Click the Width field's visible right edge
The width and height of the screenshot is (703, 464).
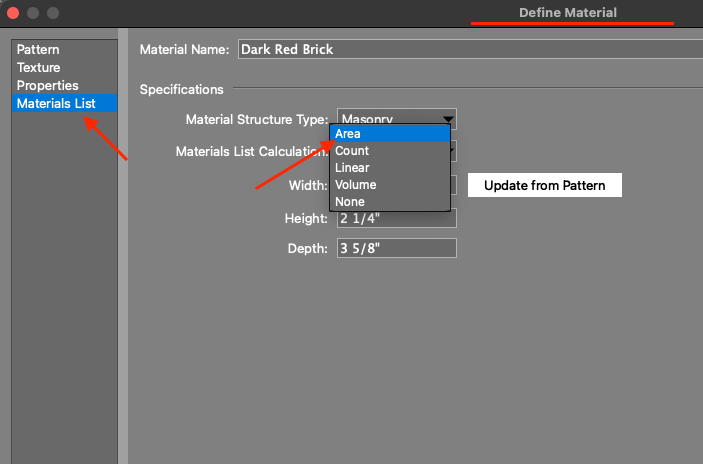tap(453, 185)
